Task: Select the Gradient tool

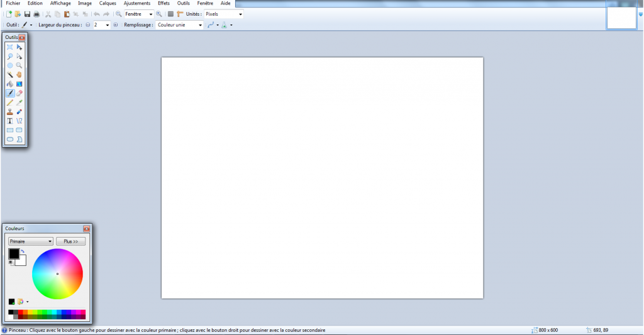Action: tap(19, 84)
